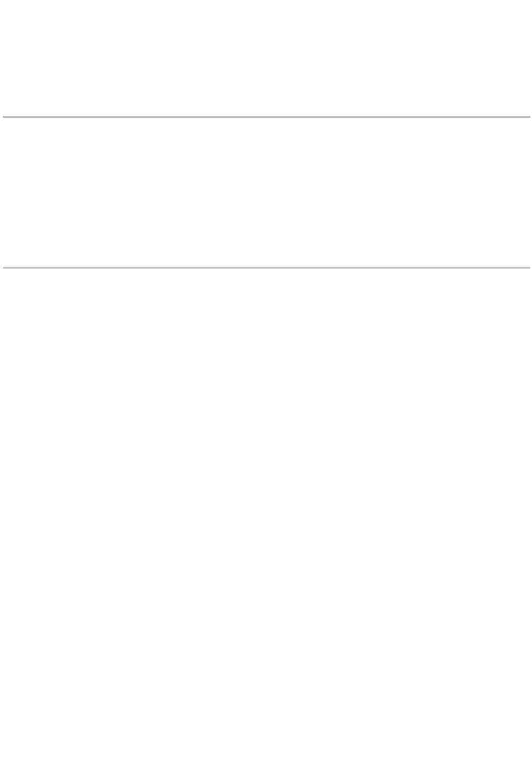532x758 pixels.
Task: Click the large blank area below the lower divider
Action: point(266,513)
